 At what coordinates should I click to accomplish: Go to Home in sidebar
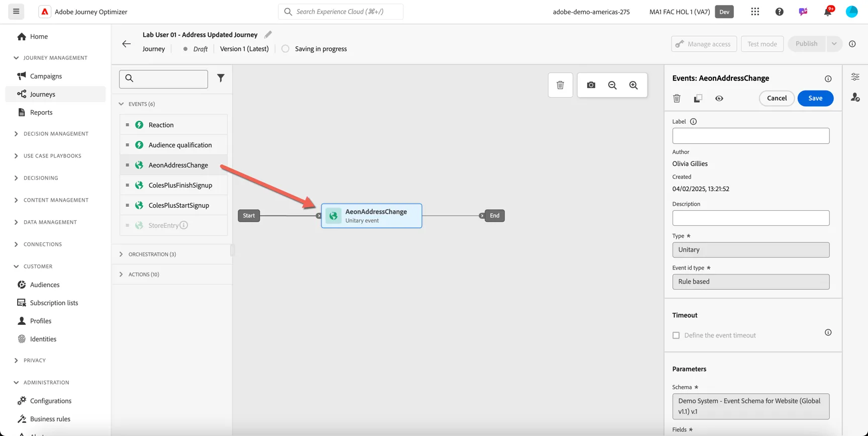point(39,37)
